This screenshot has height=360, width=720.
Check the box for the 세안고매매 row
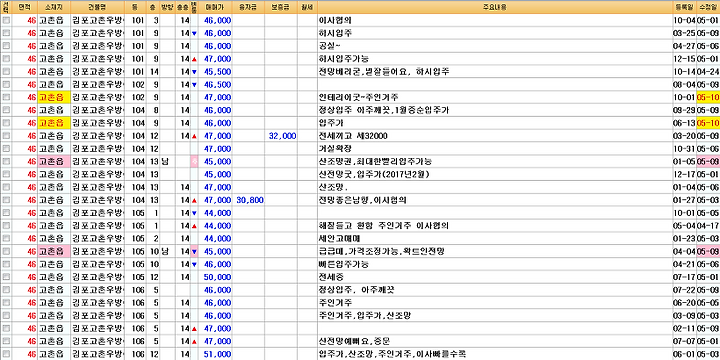point(6,239)
